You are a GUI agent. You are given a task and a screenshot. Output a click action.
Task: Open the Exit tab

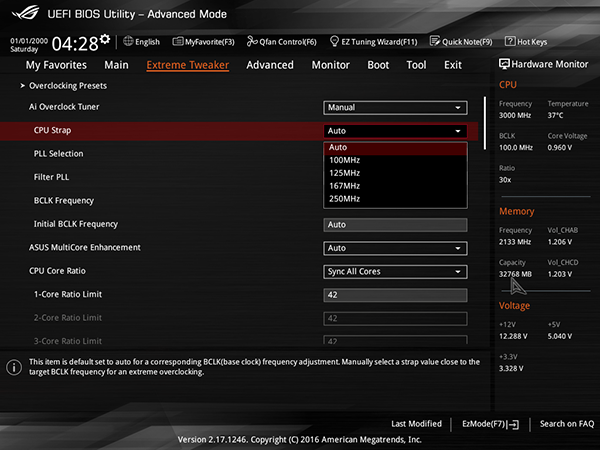tap(453, 65)
